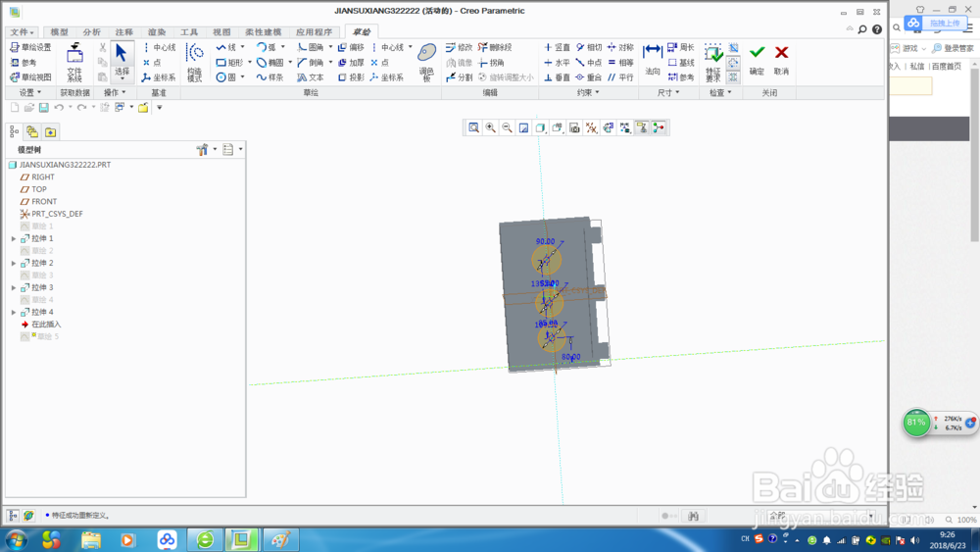
Task: Select the 椭圆 (Ellipse) sketch tool
Action: [x=270, y=63]
